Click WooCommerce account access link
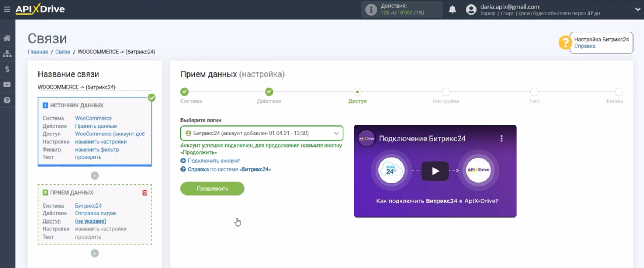 point(110,134)
